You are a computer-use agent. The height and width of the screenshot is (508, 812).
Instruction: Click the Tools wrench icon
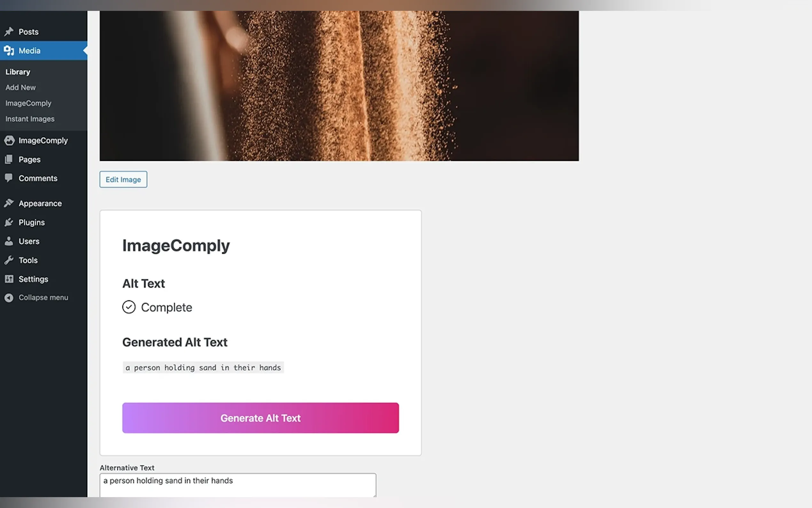(9, 260)
